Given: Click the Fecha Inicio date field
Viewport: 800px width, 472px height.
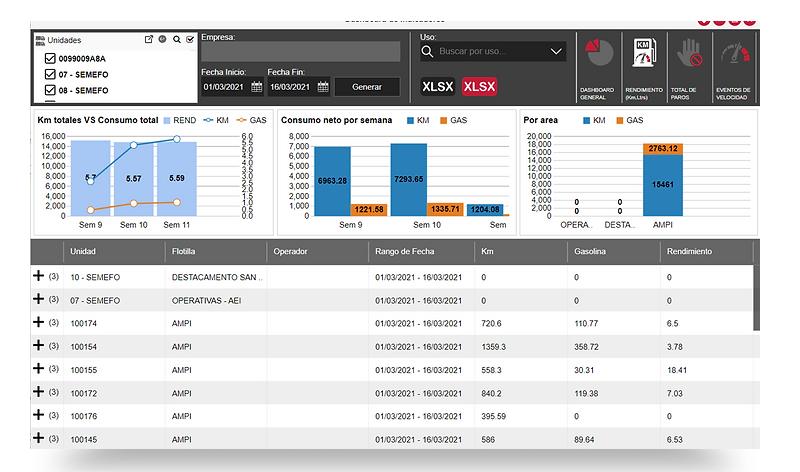Looking at the screenshot, I should click(232, 87).
